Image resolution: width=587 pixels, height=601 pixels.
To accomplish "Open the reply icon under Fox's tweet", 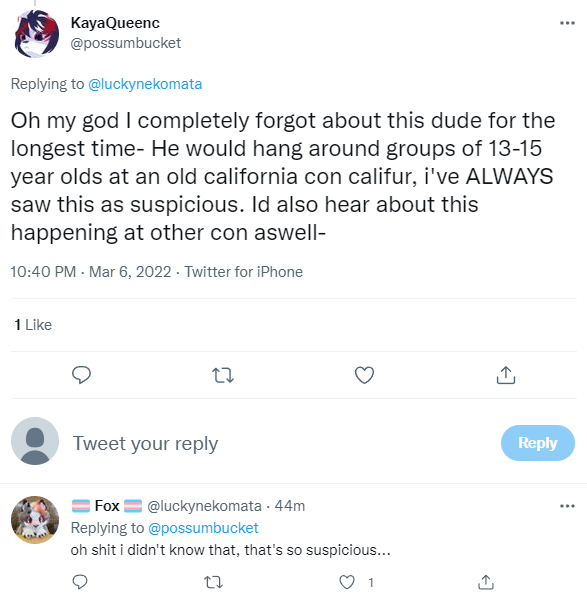I will click(x=80, y=582).
